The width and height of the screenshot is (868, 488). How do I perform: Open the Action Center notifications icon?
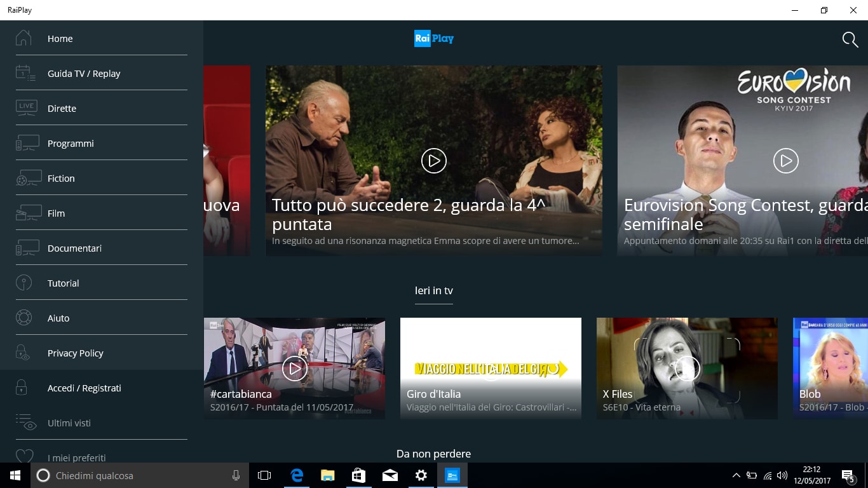848,475
